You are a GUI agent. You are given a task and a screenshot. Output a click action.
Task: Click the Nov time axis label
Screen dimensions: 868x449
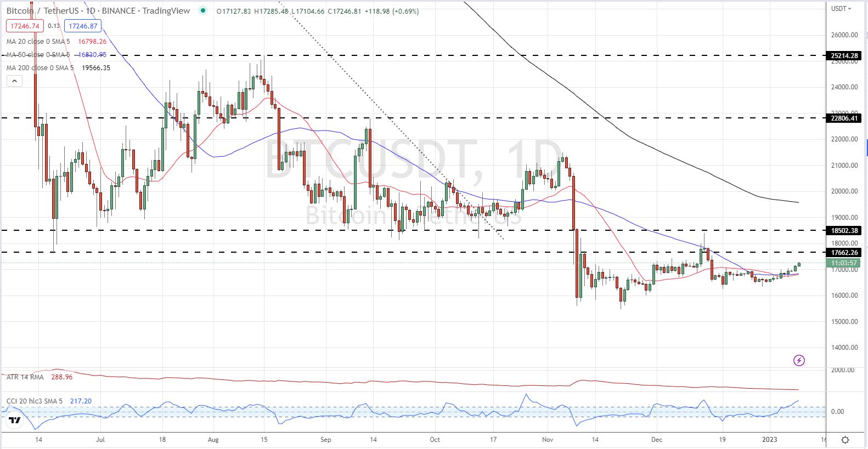pyautogui.click(x=548, y=440)
